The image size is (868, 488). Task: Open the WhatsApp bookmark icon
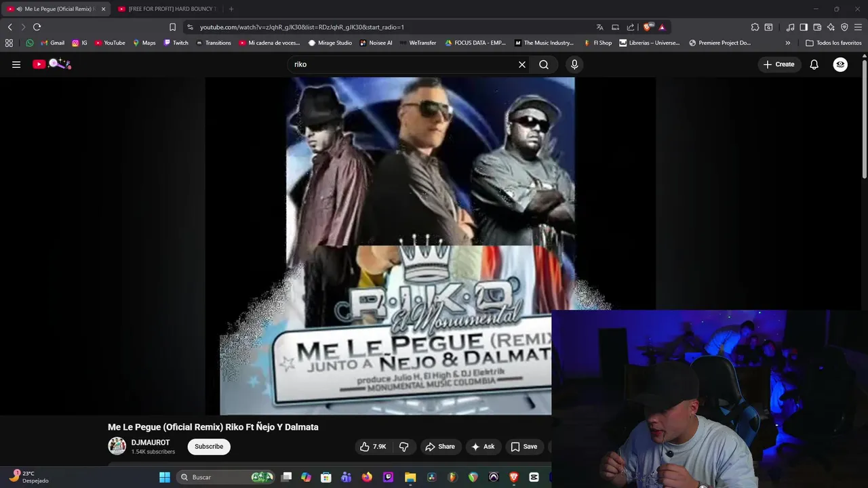(x=30, y=43)
